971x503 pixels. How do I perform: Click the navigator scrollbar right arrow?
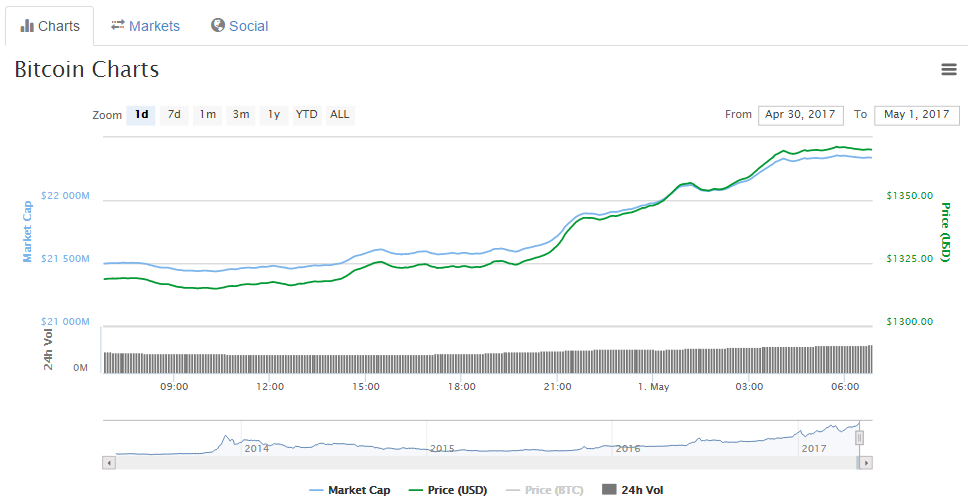tap(866, 462)
